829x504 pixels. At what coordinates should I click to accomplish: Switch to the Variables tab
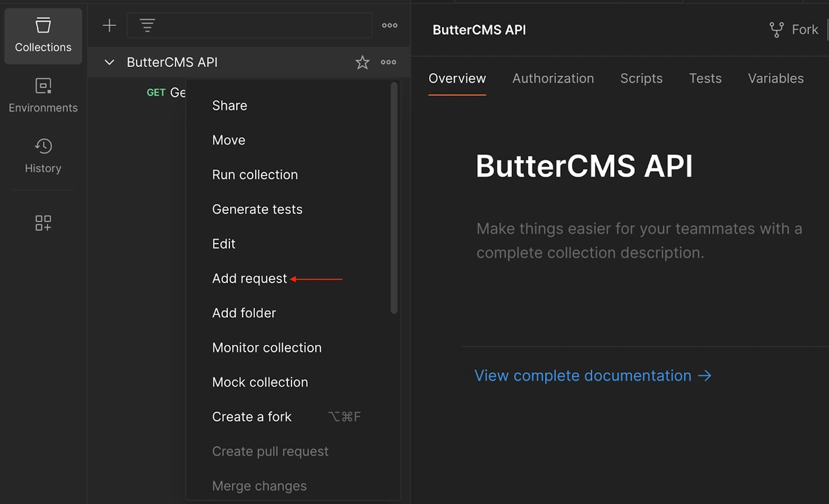click(776, 79)
